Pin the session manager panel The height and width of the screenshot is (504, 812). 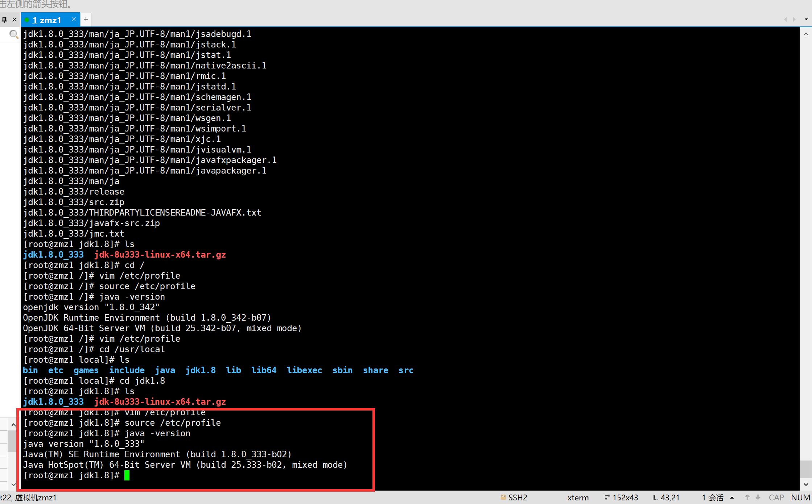click(4, 20)
